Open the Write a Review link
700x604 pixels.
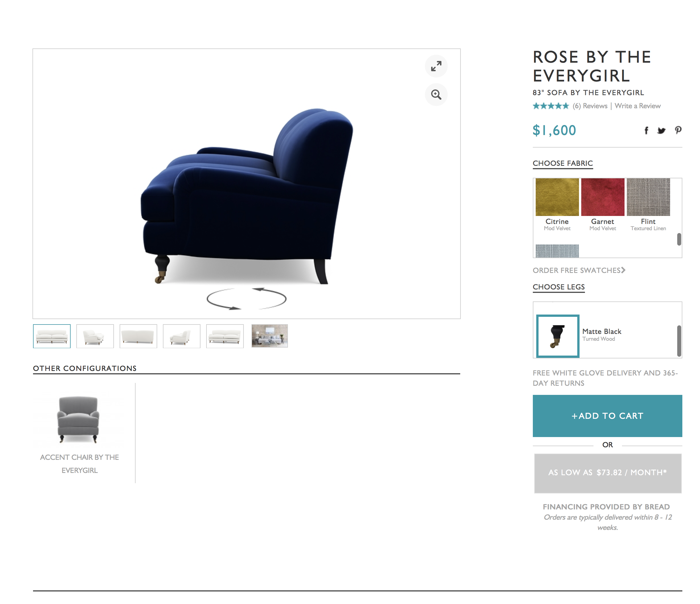pos(638,106)
